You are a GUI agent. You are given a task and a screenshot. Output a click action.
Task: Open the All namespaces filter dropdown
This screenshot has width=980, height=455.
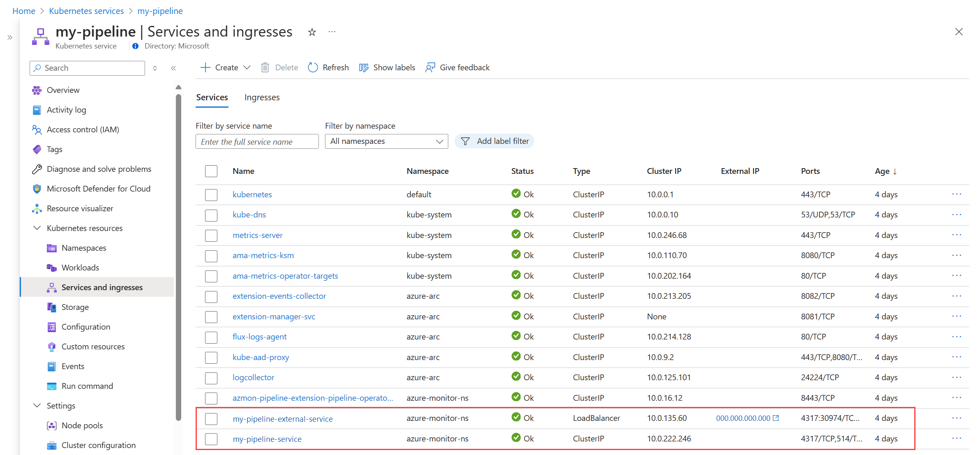click(386, 141)
